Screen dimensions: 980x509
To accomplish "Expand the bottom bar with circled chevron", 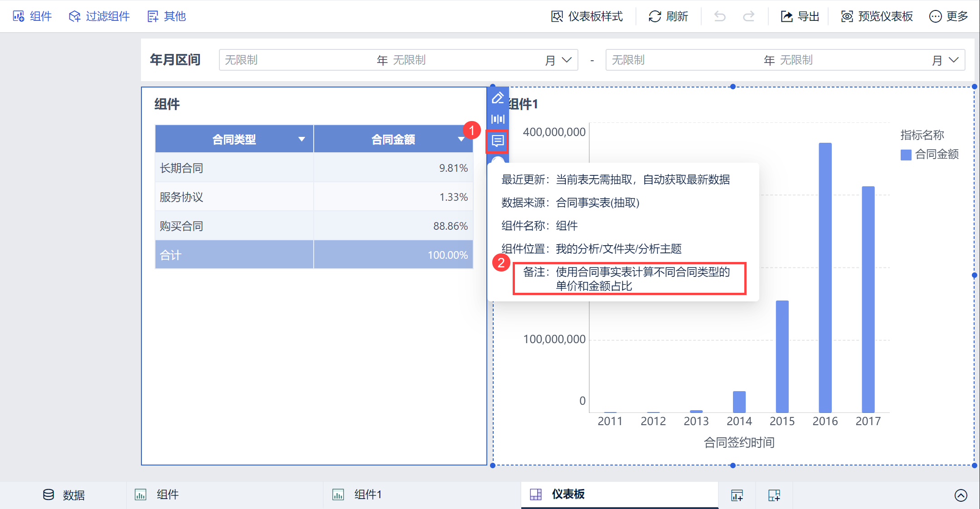I will tap(961, 495).
